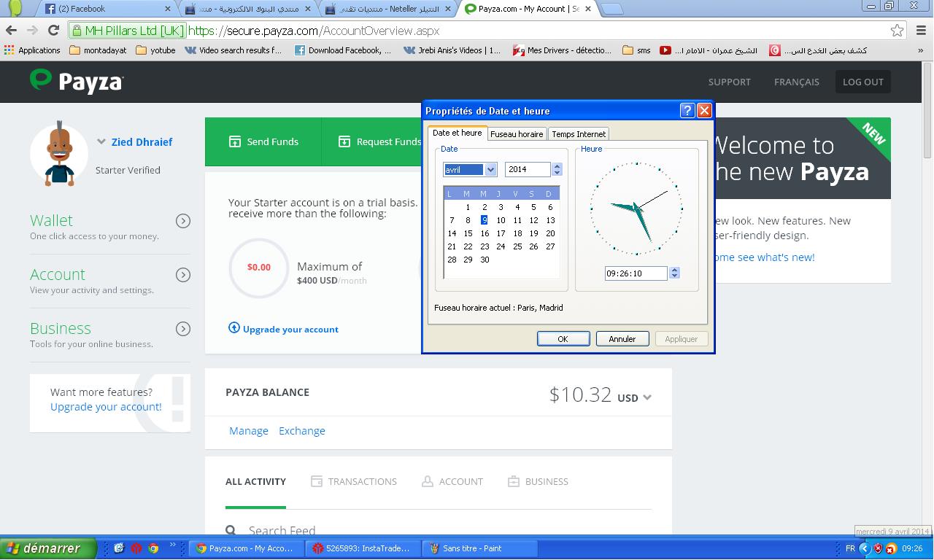The width and height of the screenshot is (934, 560).
Task: Switch to the (2) Facebook browser tab
Action: (x=105, y=9)
